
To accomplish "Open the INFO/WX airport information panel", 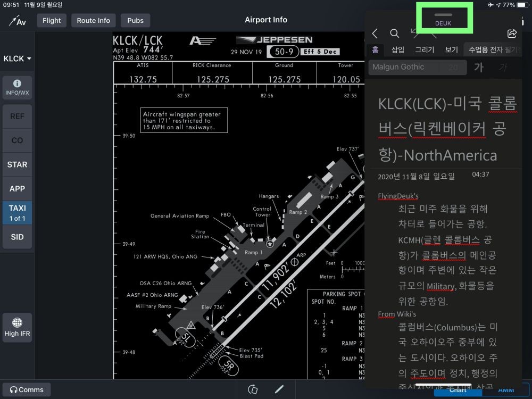I will point(17,88).
